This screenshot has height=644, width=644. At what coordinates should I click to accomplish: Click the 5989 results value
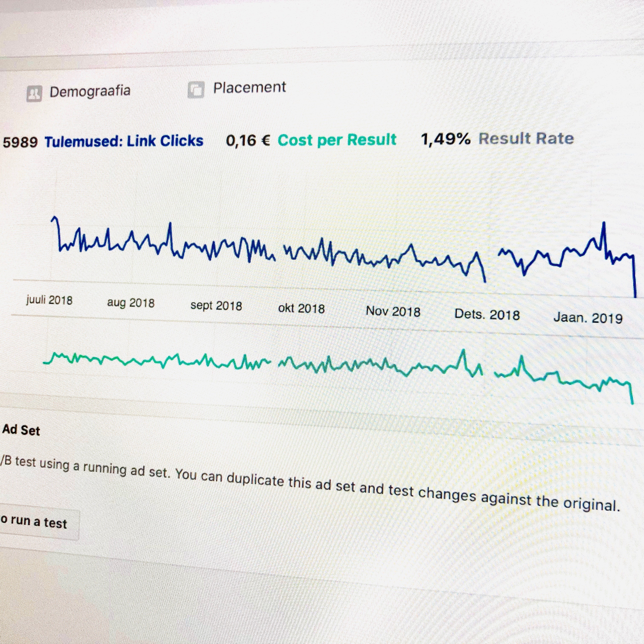click(20, 142)
